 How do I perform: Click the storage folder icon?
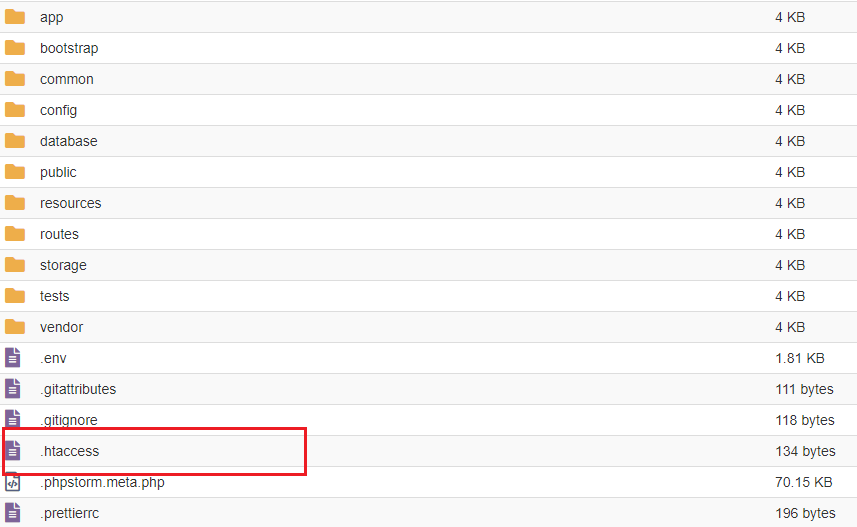pyautogui.click(x=15, y=265)
